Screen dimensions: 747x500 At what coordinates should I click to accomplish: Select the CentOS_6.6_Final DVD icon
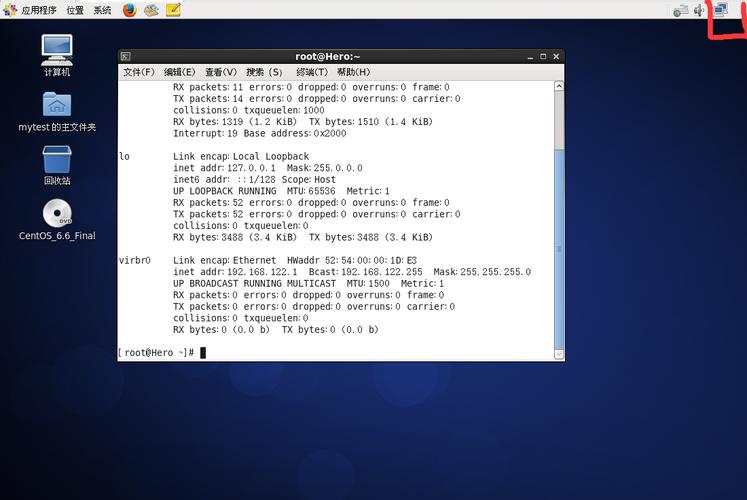(x=57, y=220)
